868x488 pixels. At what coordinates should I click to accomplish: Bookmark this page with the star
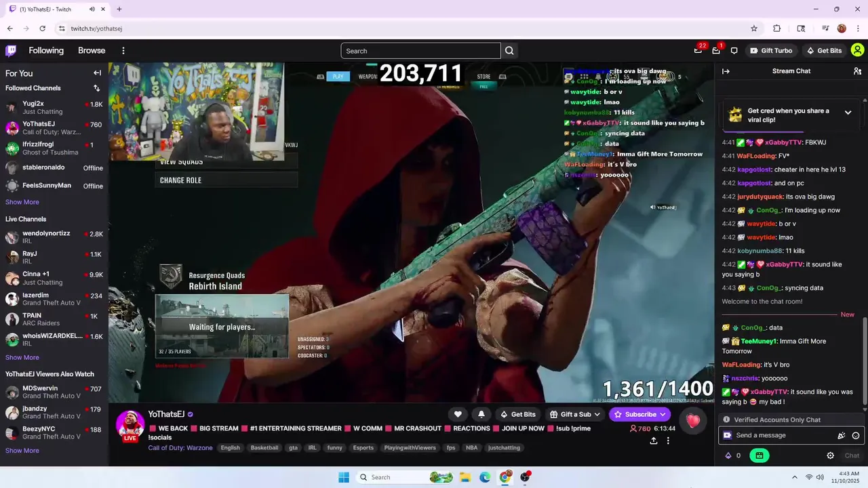[754, 28]
